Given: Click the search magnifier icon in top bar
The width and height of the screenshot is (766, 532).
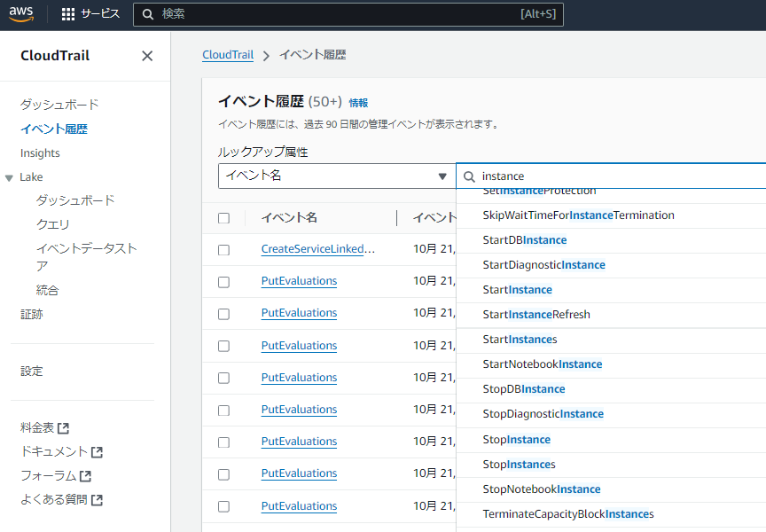Looking at the screenshot, I should point(147,14).
